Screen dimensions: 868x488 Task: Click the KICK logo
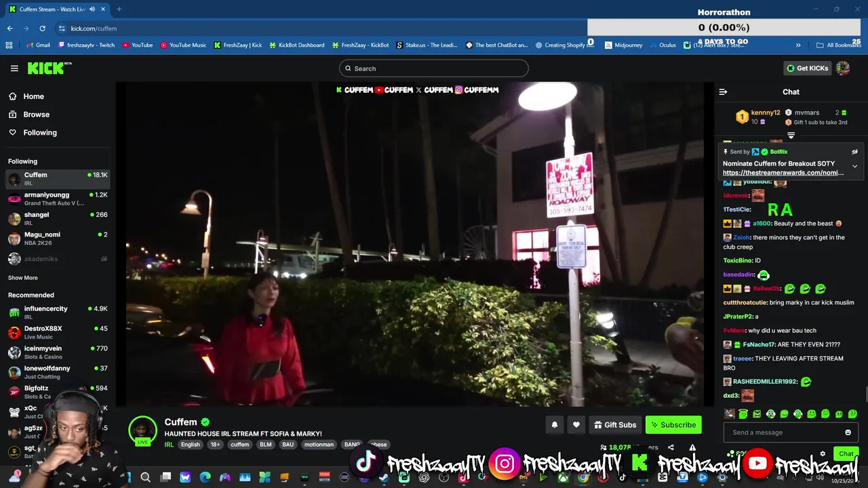point(49,68)
